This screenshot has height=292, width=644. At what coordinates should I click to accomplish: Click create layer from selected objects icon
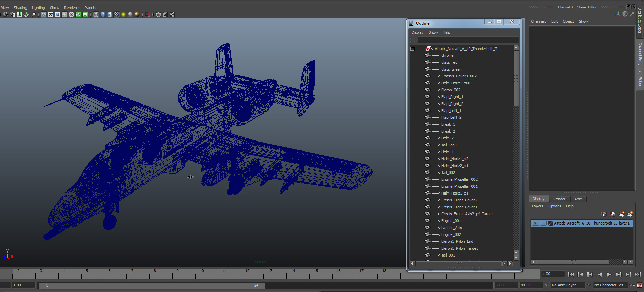pyautogui.click(x=630, y=214)
